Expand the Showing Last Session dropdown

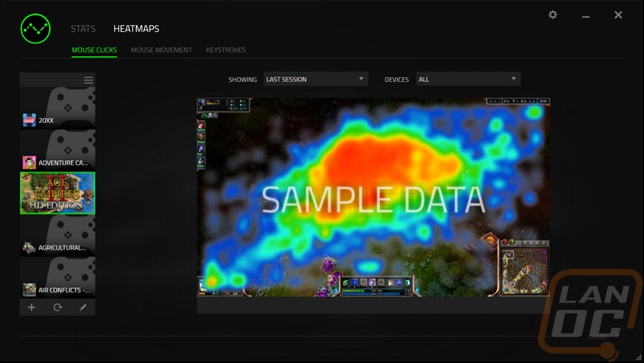(x=315, y=79)
